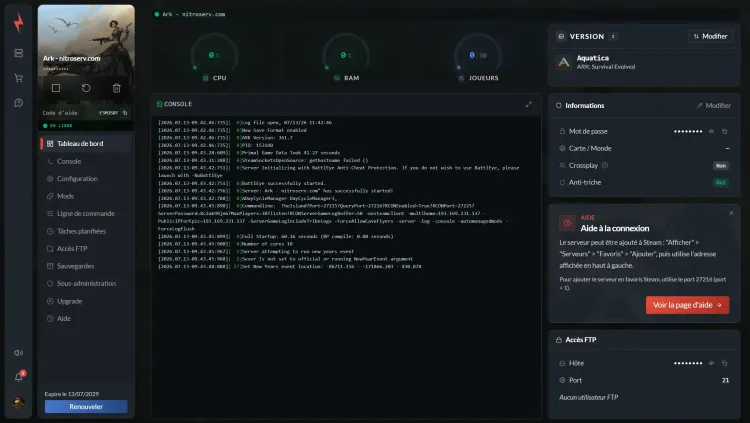Image resolution: width=750 pixels, height=423 pixels.
Task: Reveal the Mot de passe with the eye icon
Action: pyautogui.click(x=711, y=131)
